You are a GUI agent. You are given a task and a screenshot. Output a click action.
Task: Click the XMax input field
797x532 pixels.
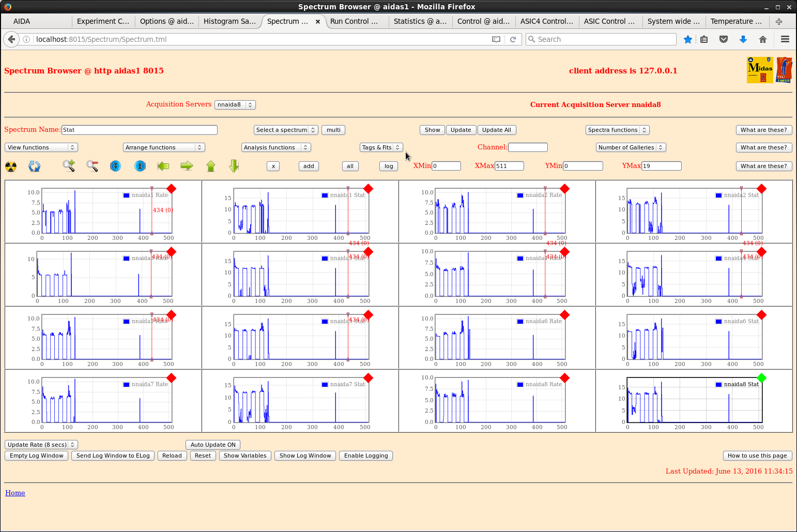tap(509, 166)
